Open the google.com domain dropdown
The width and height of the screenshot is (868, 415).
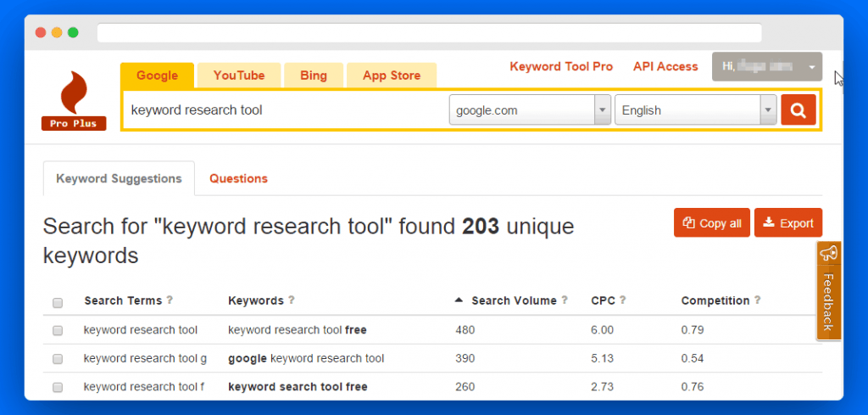[530, 109]
